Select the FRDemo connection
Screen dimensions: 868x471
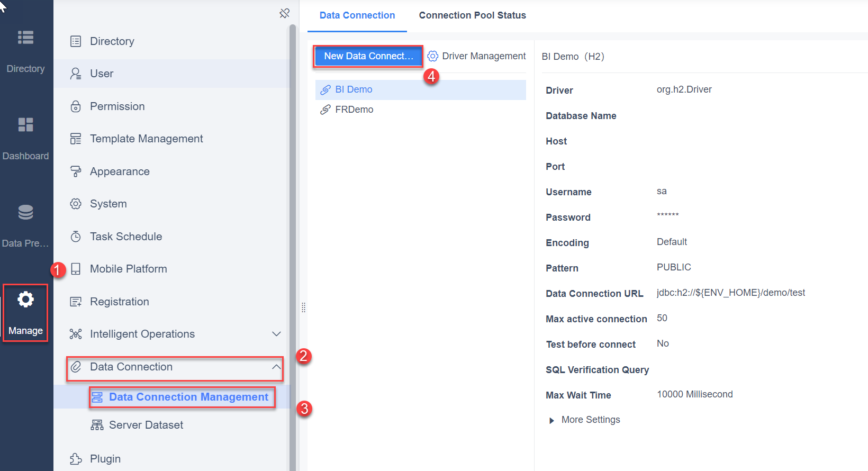pyautogui.click(x=421, y=110)
